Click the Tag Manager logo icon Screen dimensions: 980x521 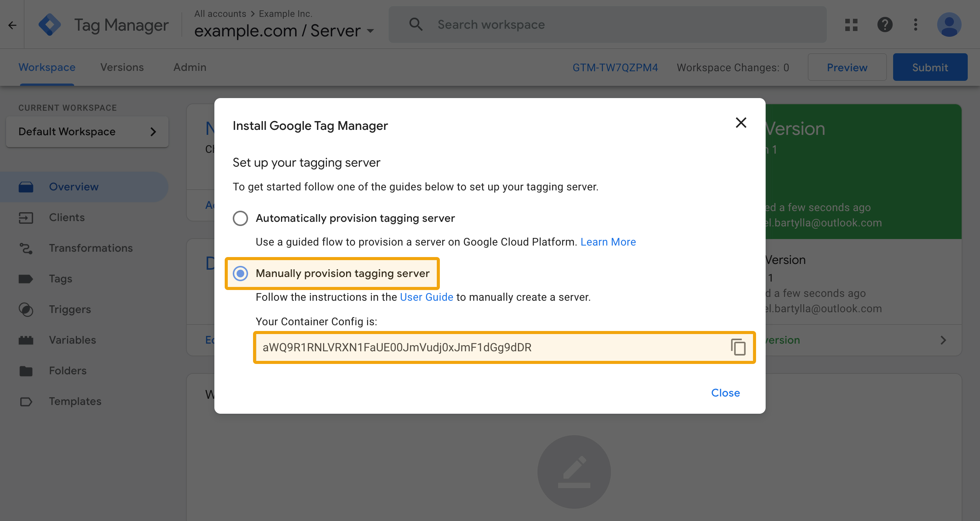coord(50,25)
